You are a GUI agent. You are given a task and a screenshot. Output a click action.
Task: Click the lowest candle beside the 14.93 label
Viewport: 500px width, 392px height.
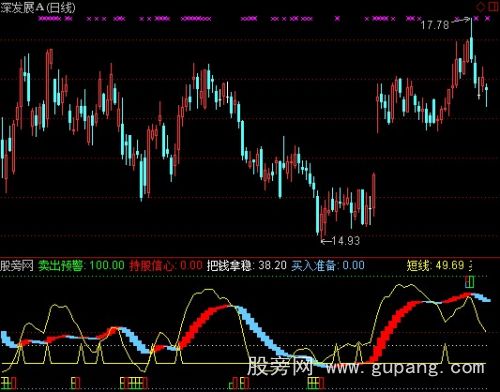click(321, 223)
